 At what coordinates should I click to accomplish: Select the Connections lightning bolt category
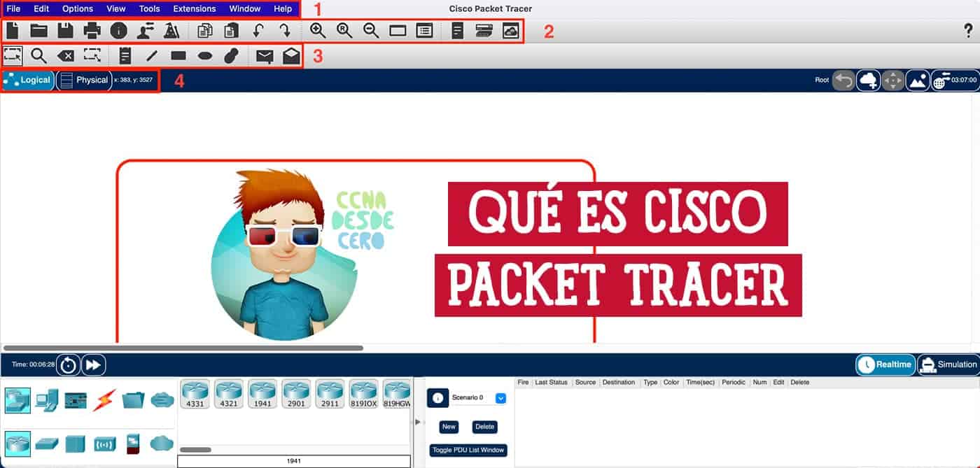[104, 399]
